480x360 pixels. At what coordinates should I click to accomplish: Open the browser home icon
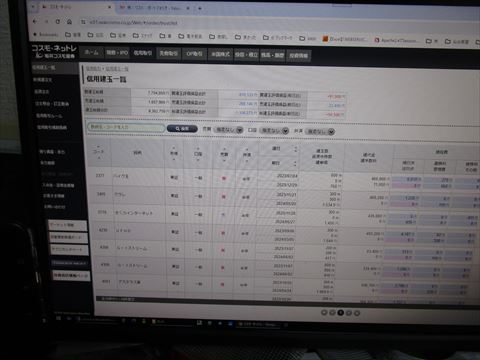69,22
